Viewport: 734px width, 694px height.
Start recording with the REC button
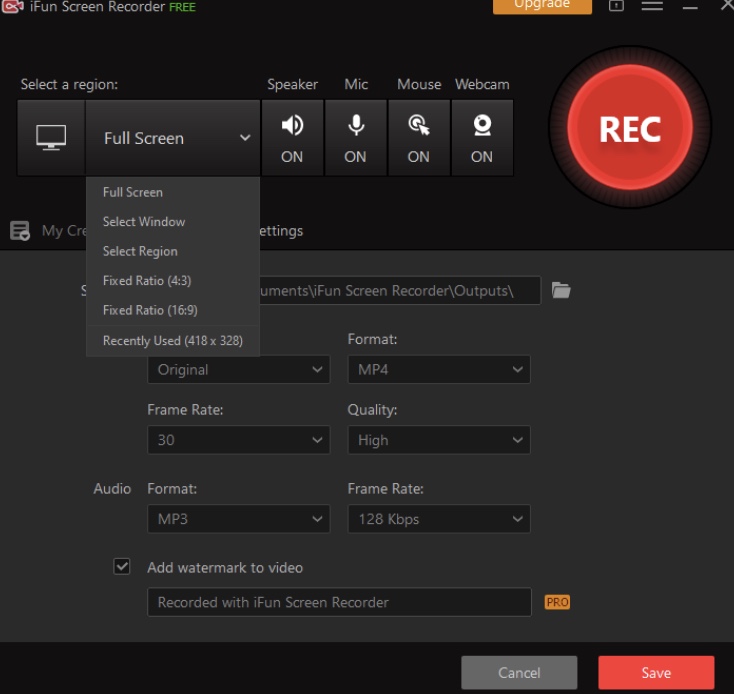point(629,129)
